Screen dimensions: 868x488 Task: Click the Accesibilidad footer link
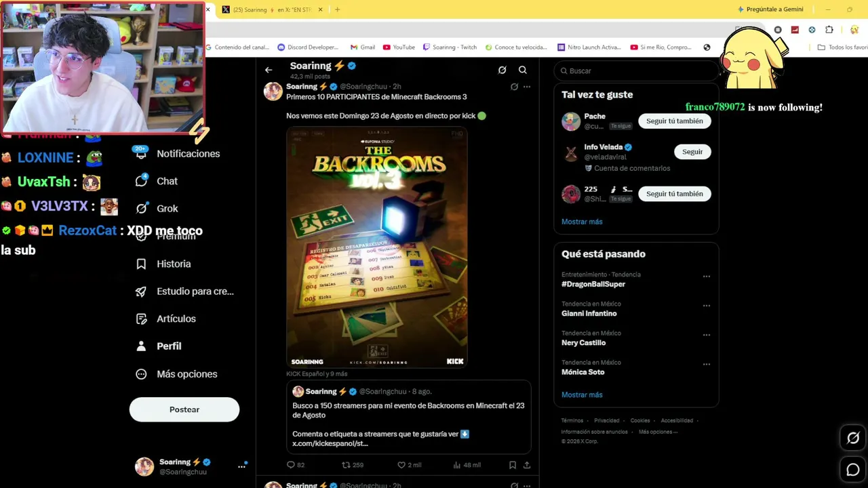point(677,421)
